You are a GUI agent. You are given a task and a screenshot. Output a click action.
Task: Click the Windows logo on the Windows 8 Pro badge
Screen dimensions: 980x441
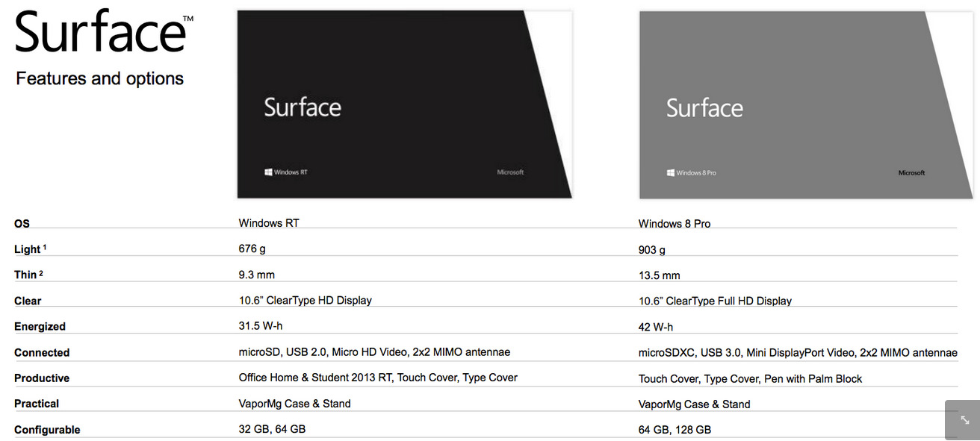670,172
